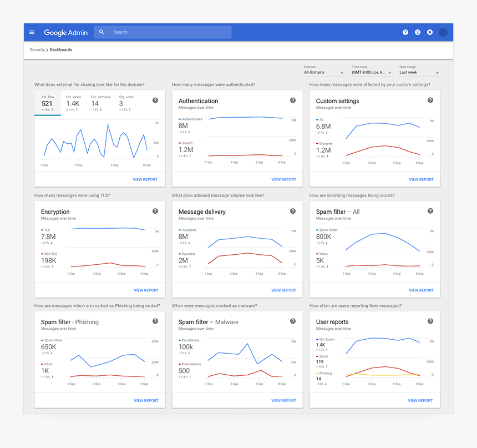The height and width of the screenshot is (448, 477).
Task: Click the search magnifier icon
Action: click(x=102, y=32)
